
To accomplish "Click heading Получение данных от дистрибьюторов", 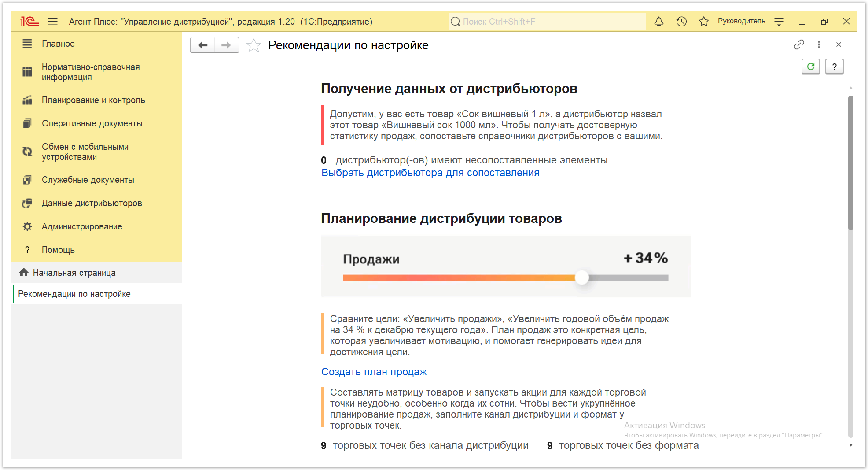I will tap(449, 89).
